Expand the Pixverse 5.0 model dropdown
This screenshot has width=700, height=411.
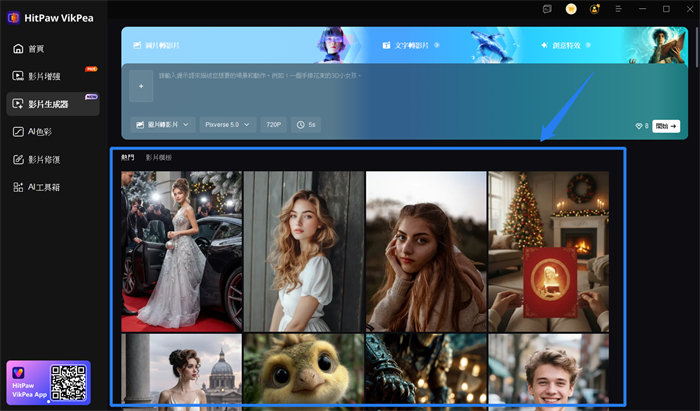point(227,125)
